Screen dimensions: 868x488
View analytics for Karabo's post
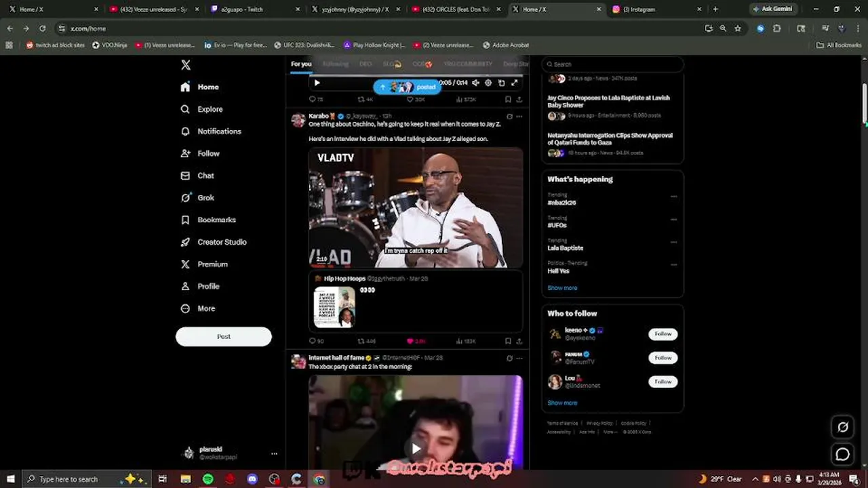(x=466, y=341)
